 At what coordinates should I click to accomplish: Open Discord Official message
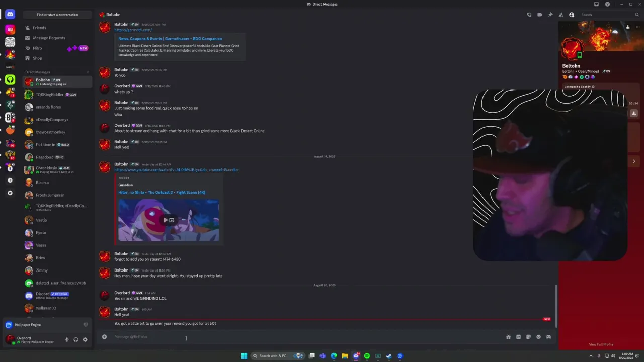57,296
